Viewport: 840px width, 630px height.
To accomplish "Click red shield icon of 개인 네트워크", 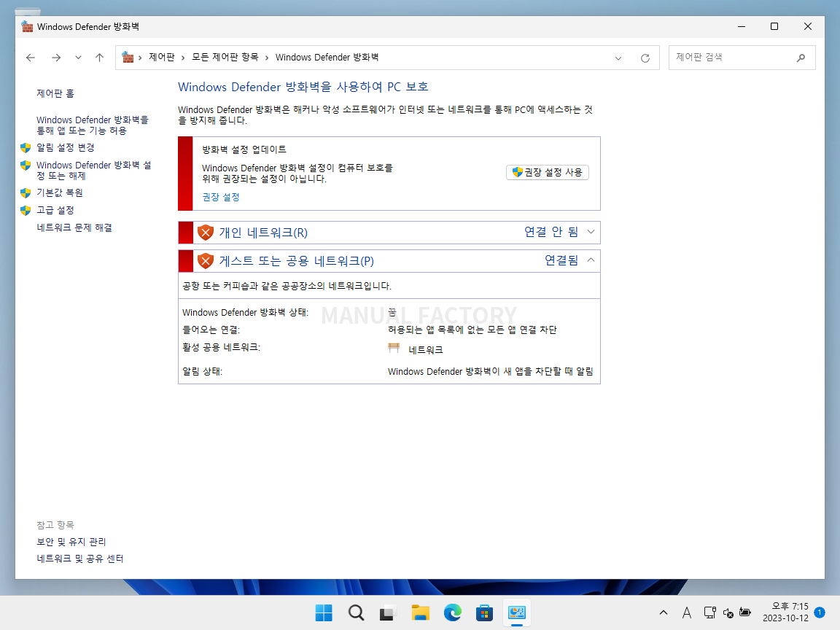I will (206, 233).
